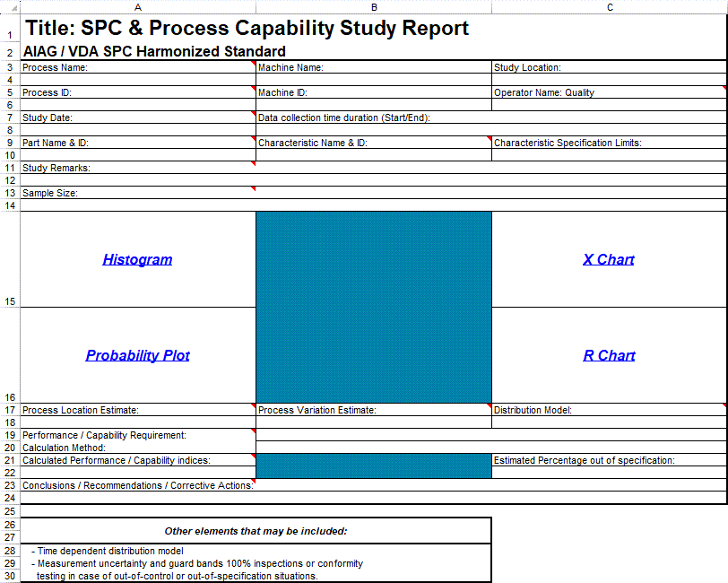Click empty entry cell below Characteristic Specification Limits

pos(610,154)
